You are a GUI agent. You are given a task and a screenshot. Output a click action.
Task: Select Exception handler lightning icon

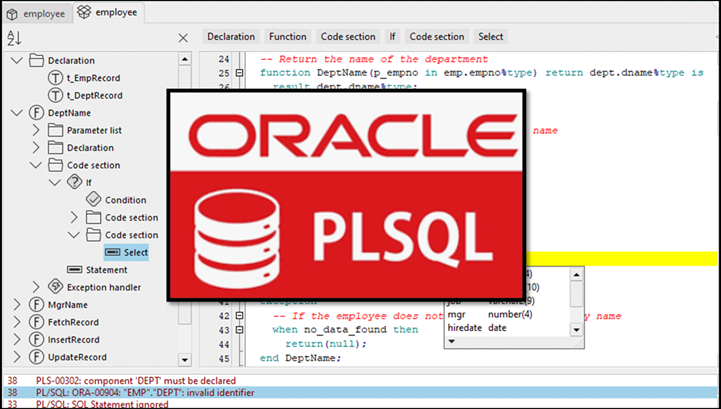tap(55, 287)
